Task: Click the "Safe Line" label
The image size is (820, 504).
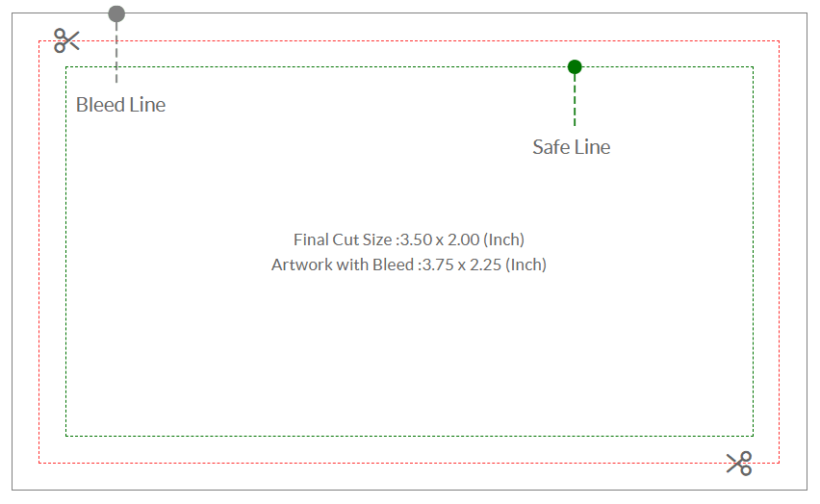Action: (x=572, y=147)
